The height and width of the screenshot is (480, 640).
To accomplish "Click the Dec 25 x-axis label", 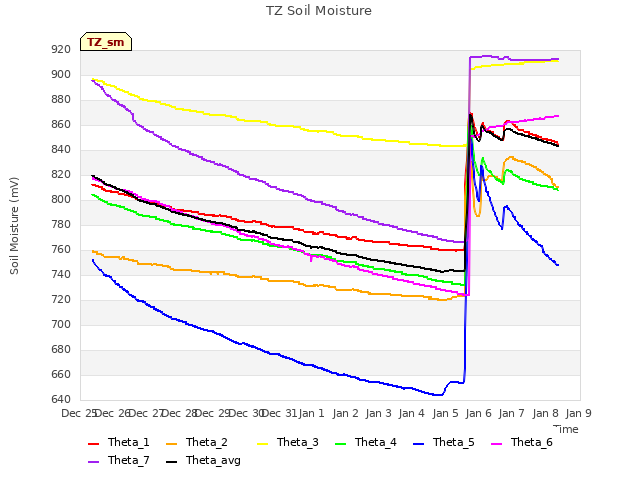I will click(79, 413).
